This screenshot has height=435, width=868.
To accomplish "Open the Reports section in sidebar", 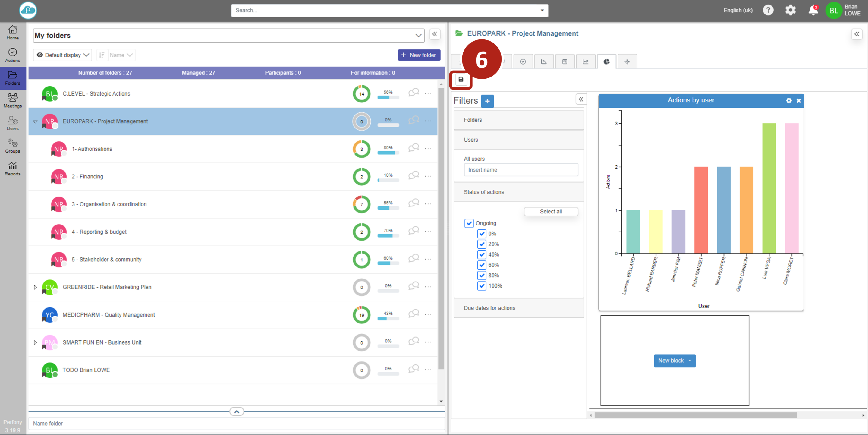I will pos(12,169).
